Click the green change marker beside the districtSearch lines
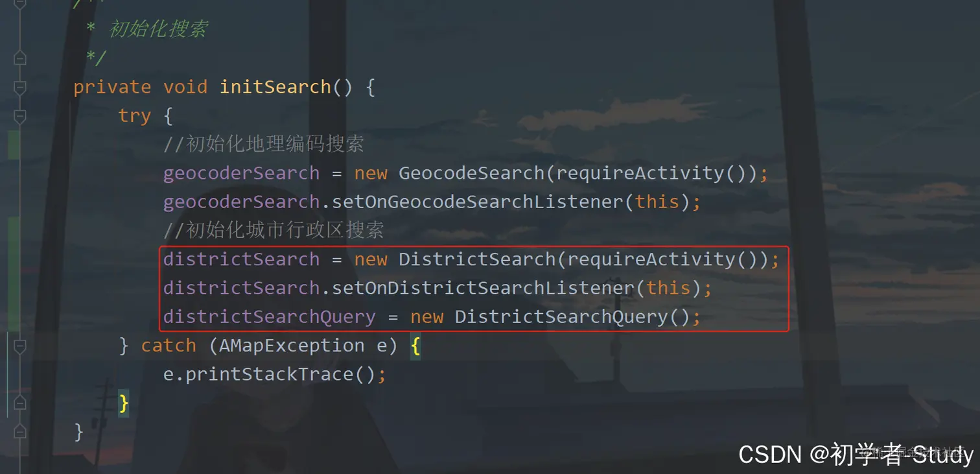 click(13, 274)
